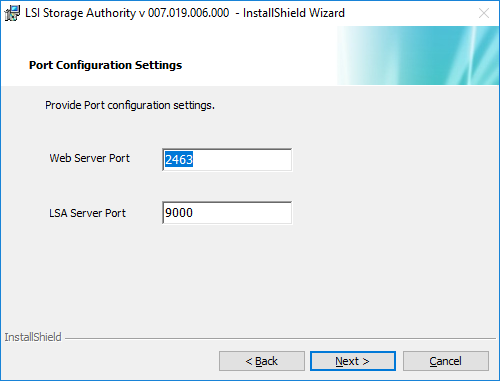Click the 'LSA Server Port' label
This screenshot has width=500, height=381.
pyautogui.click(x=87, y=213)
